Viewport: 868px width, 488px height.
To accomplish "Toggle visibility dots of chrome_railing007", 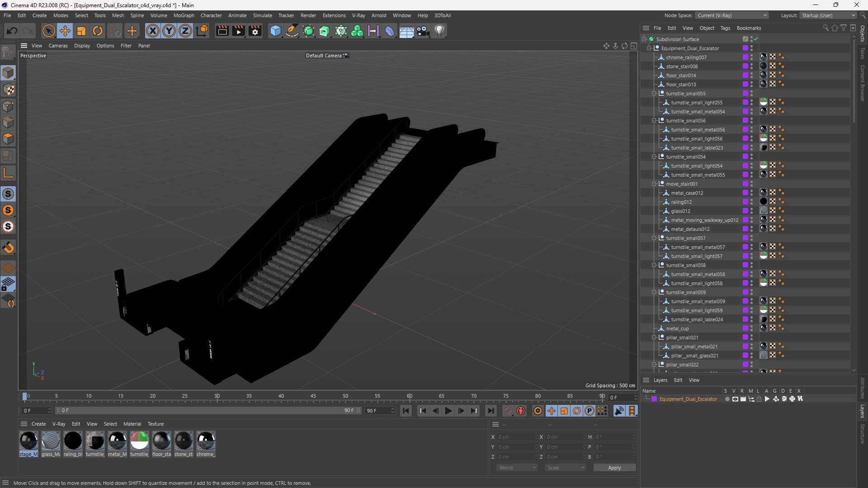I will pos(751,57).
